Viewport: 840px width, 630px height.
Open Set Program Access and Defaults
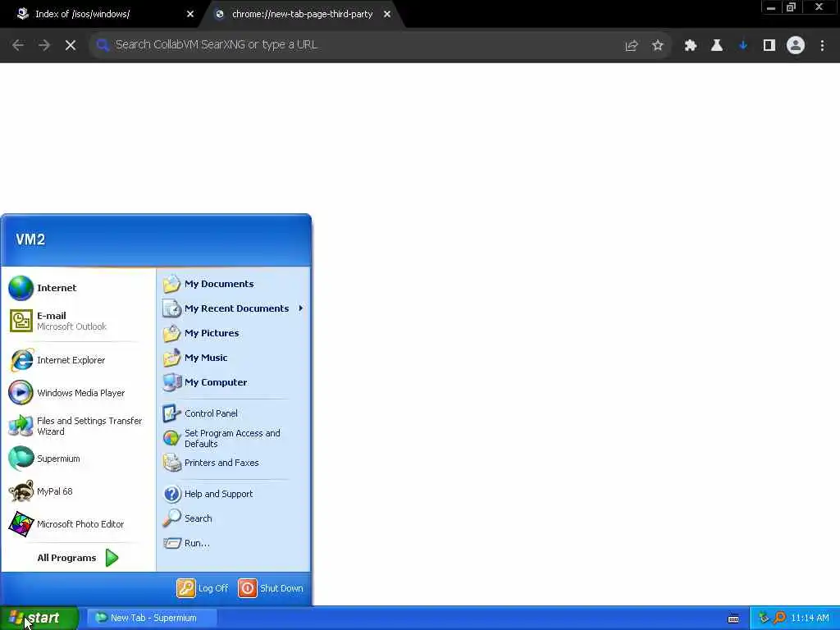(234, 438)
